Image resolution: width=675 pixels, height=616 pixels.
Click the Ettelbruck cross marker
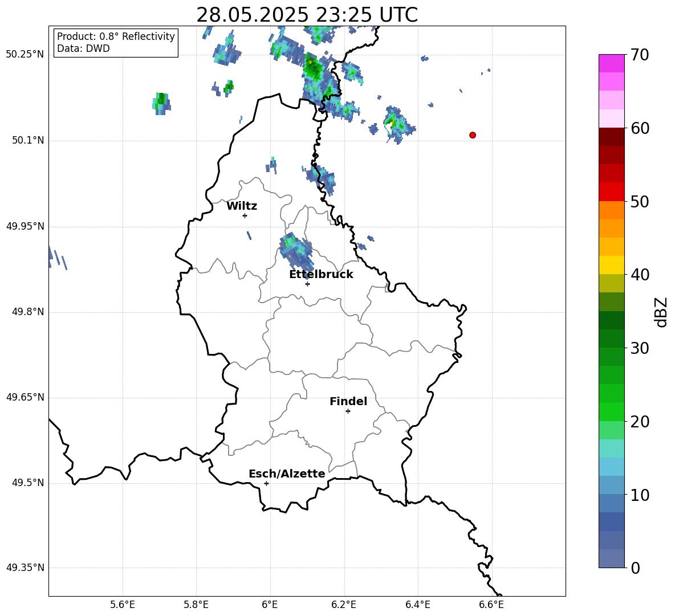point(307,284)
